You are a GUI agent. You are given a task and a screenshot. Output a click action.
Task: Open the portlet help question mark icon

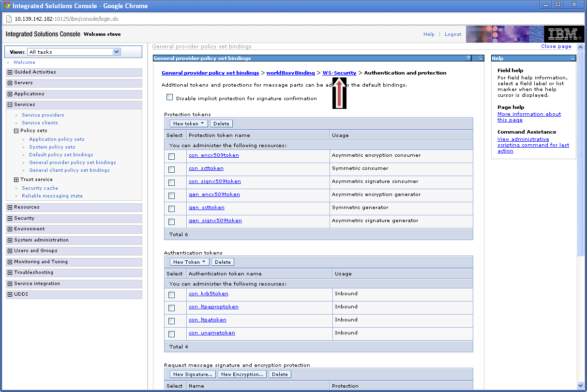[x=468, y=58]
